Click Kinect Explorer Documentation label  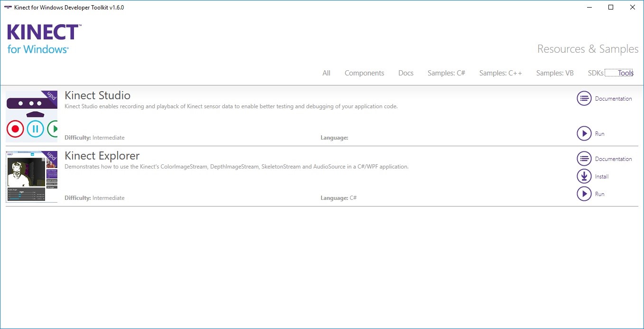pyautogui.click(x=614, y=159)
